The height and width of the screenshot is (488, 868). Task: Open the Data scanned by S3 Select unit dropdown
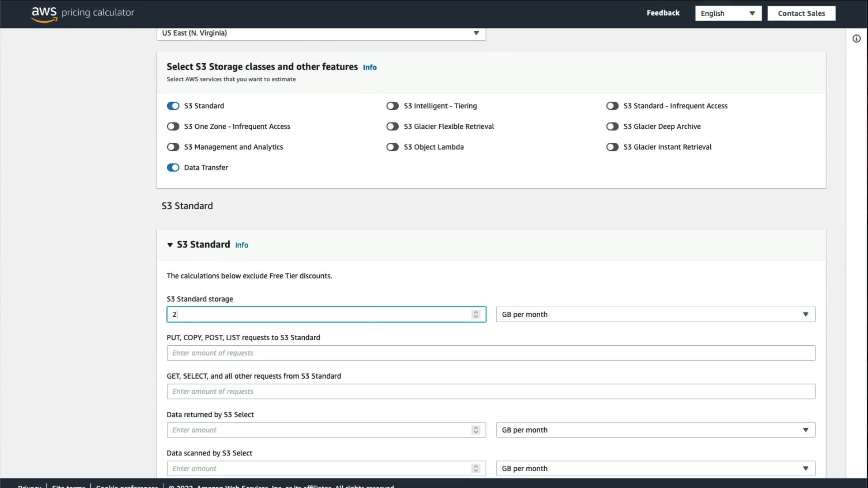point(655,469)
